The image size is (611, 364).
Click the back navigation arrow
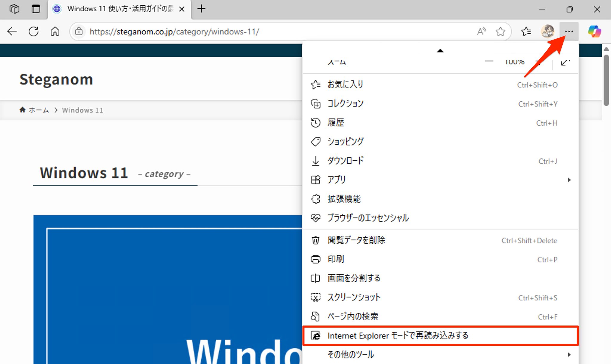(x=12, y=31)
